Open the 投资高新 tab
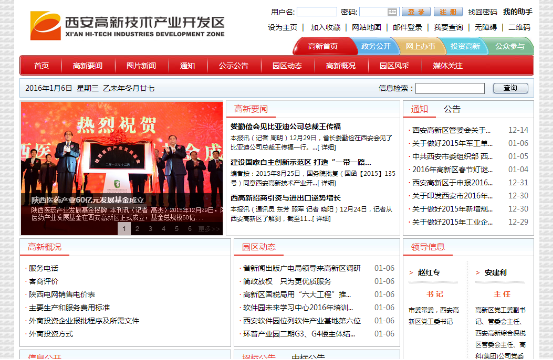Image resolution: width=553 pixels, height=360 pixels. (465, 46)
